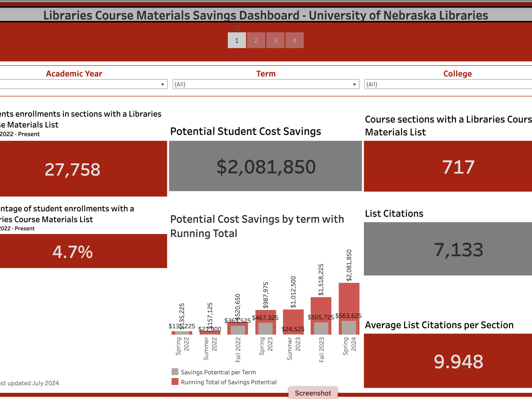Click the next page chevron arrow
Image resolution: width=532 pixels, height=399 pixels.
click(312, 40)
